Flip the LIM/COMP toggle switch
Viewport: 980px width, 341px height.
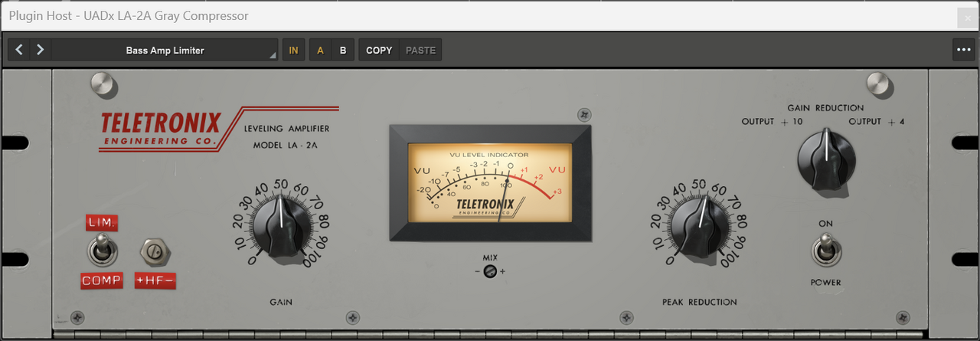pyautogui.click(x=100, y=249)
